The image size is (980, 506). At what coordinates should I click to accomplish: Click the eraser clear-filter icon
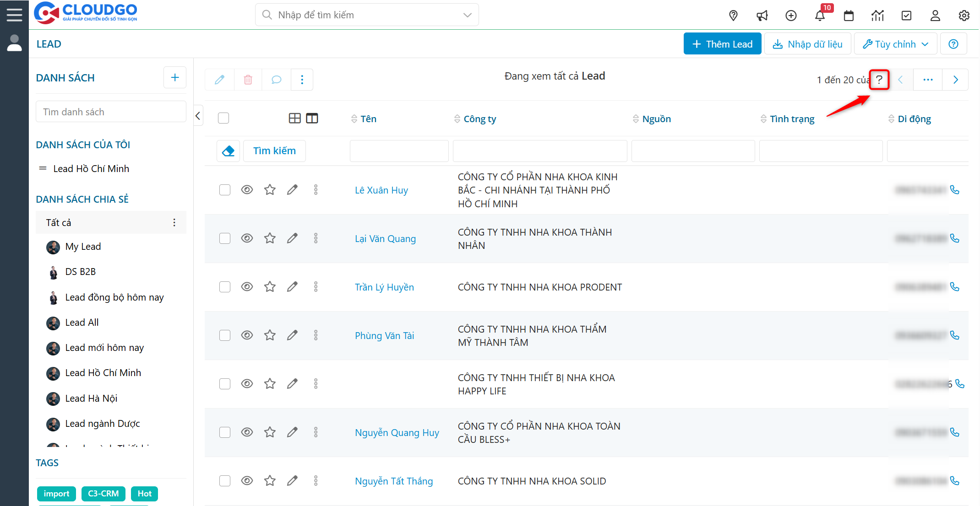[228, 151]
